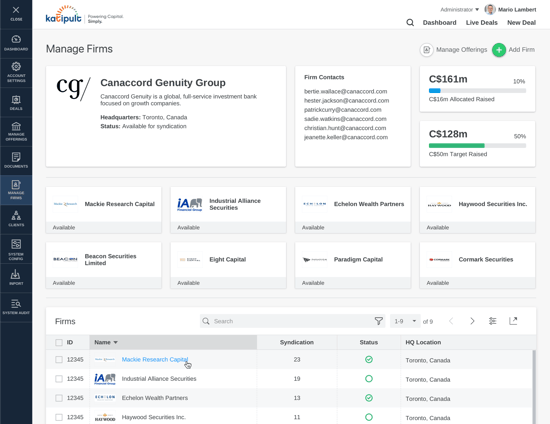
Task: Select Manage Firms in the sidebar
Action: click(x=16, y=190)
